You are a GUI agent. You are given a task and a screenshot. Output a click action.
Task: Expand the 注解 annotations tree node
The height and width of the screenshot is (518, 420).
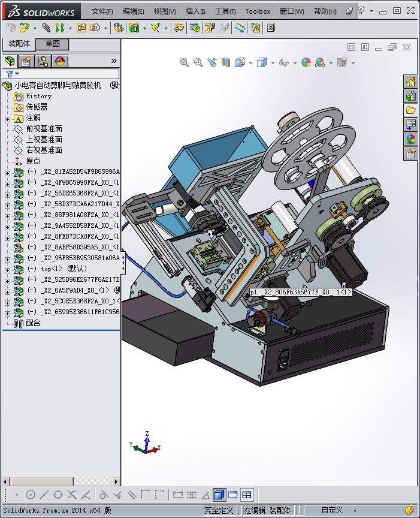[x=7, y=119]
